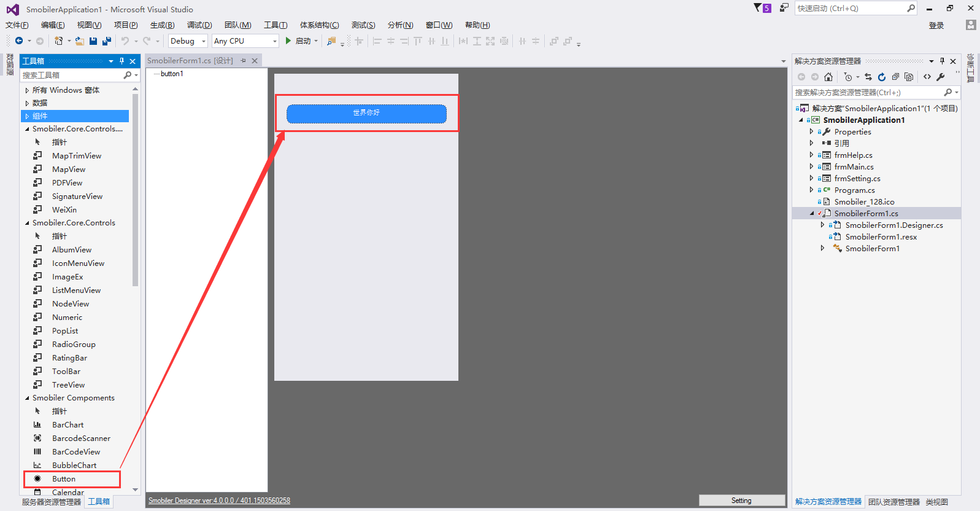Screen dimensions: 980x511
Task: Open the 生成(B) menu
Action: 163,25
